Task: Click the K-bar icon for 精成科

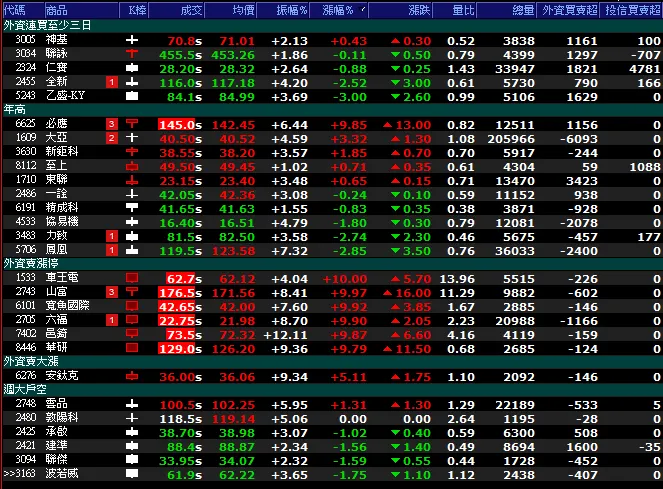Action: pyautogui.click(x=132, y=208)
